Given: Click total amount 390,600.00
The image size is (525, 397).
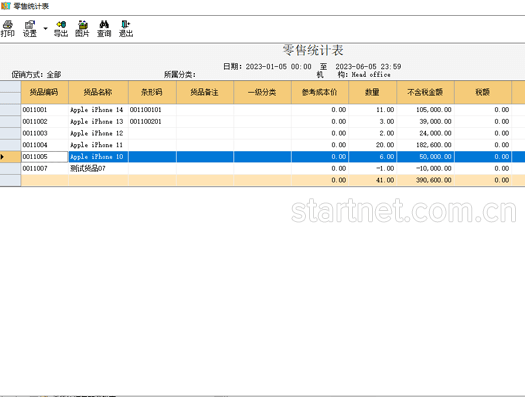Looking at the screenshot, I should [x=434, y=180].
